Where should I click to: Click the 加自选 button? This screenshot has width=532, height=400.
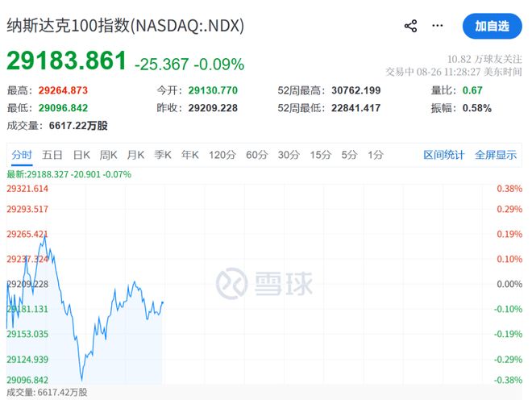coord(492,26)
